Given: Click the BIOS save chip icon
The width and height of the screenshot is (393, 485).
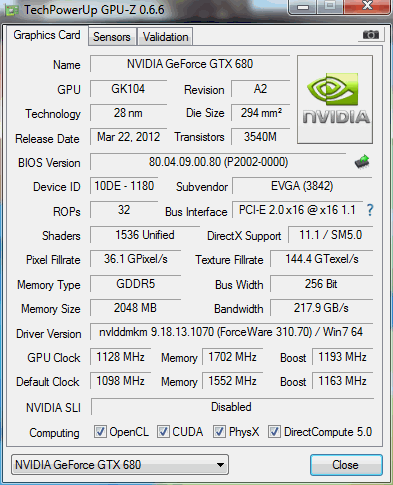Looking at the screenshot, I should point(362,162).
